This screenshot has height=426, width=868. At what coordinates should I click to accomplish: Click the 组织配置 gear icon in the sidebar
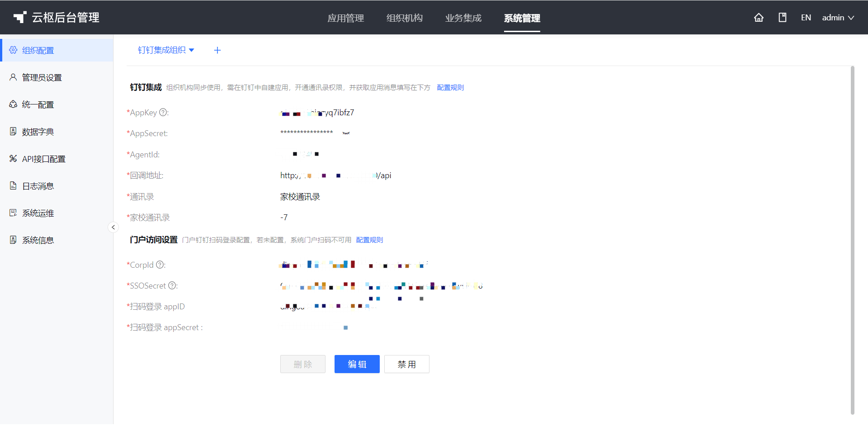coord(13,50)
